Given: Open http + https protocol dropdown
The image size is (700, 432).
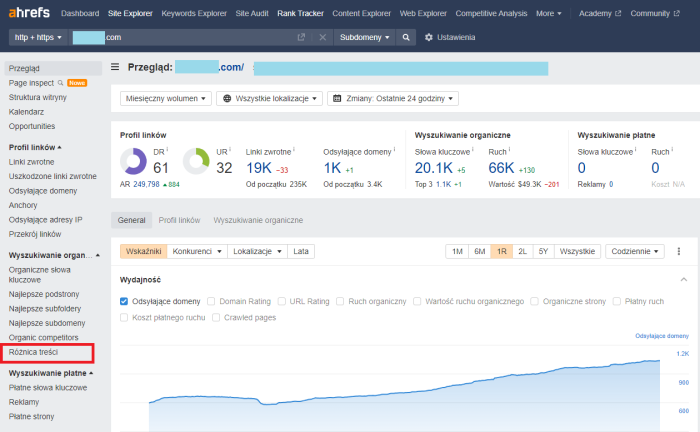Looking at the screenshot, I should coord(38,37).
